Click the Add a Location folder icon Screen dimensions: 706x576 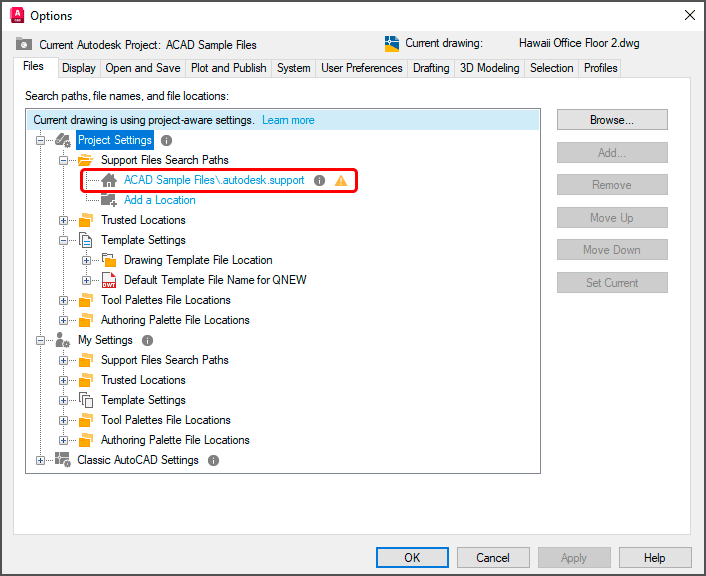109,200
